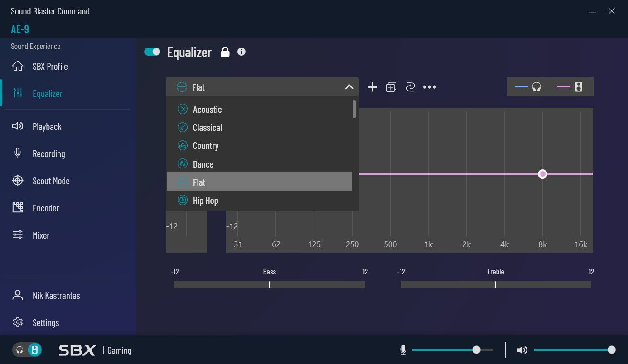
Task: Choose highlighted Flat preset in list
Action: click(259, 182)
